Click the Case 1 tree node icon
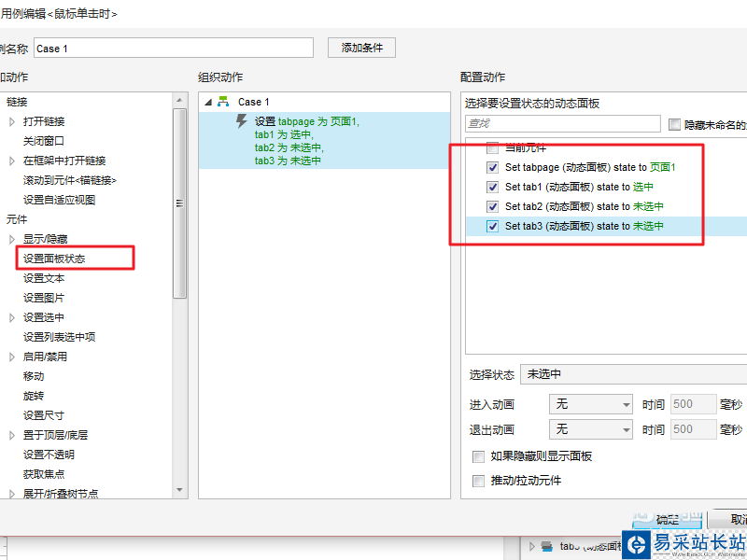The image size is (747, 560). (x=223, y=102)
